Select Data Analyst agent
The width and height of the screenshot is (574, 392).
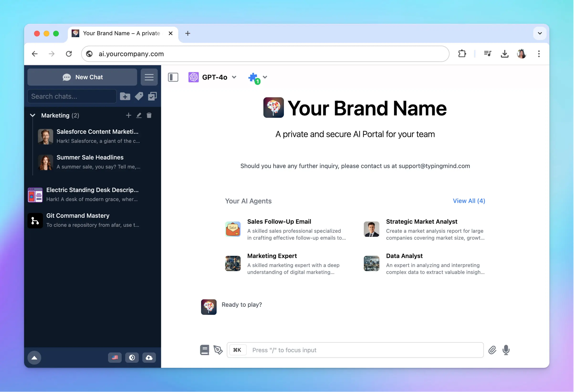point(424,264)
